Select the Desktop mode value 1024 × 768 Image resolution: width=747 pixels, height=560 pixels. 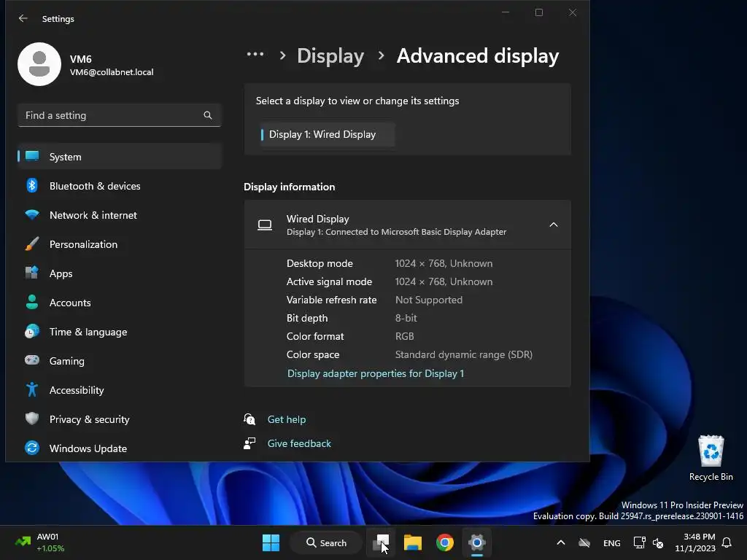point(444,263)
